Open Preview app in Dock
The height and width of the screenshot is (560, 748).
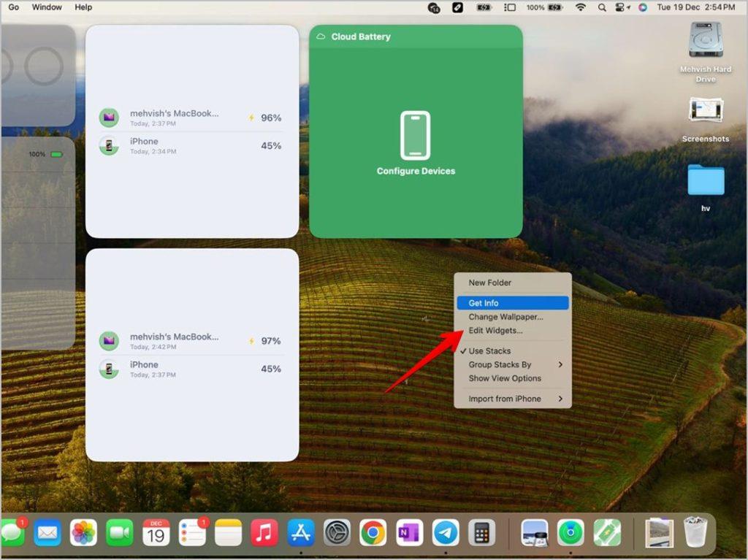(534, 532)
